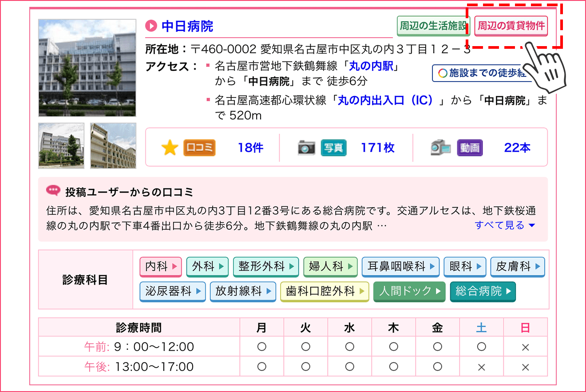The image size is (586, 392).
Task: View the large hospital building photo
Action: click(x=87, y=67)
